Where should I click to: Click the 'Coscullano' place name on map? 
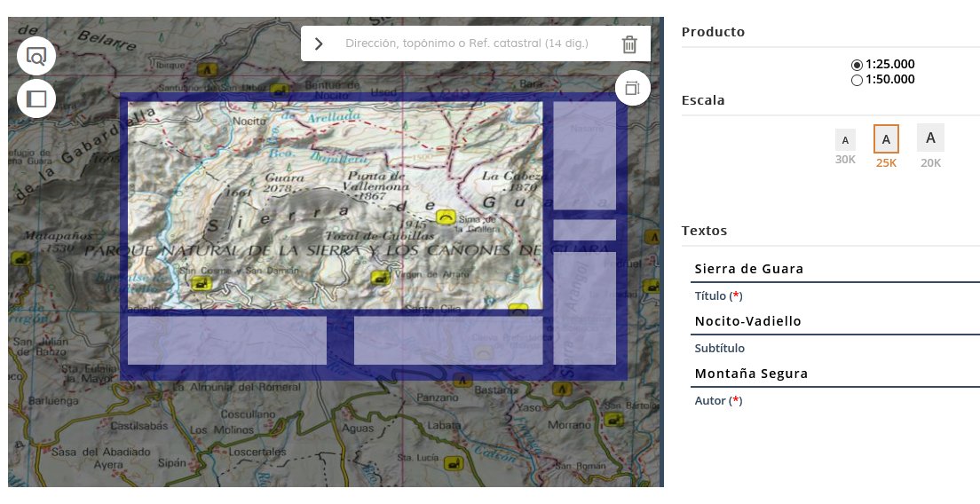[248, 414]
